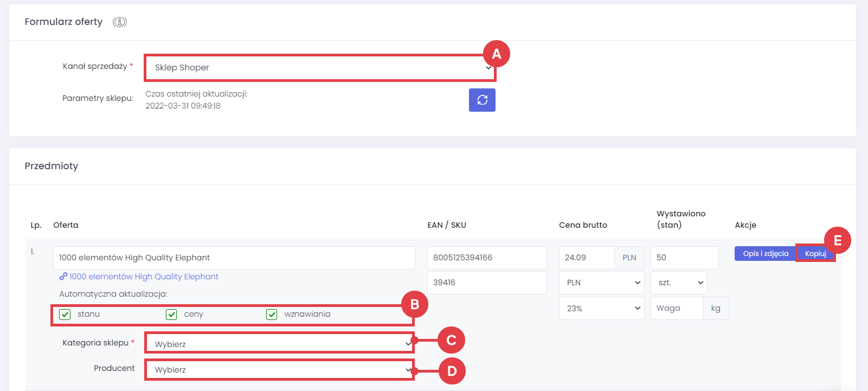Click the Opis i zdjęcia button

pyautogui.click(x=765, y=253)
